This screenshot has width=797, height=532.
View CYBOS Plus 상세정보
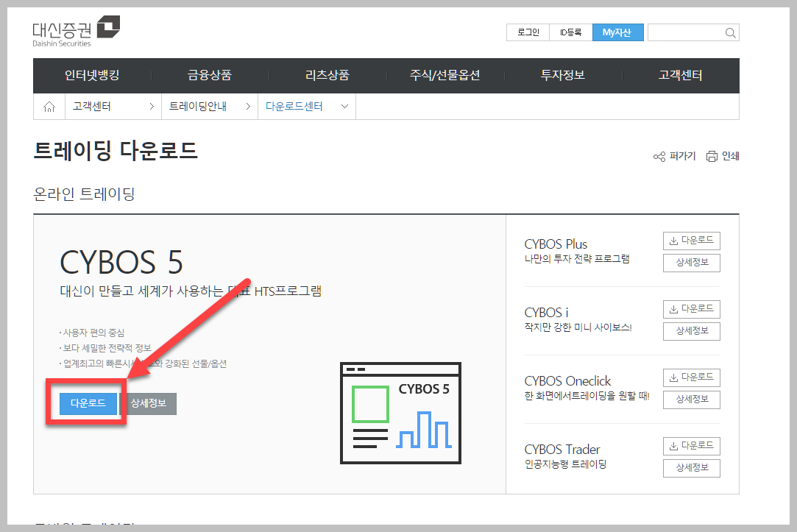691,263
